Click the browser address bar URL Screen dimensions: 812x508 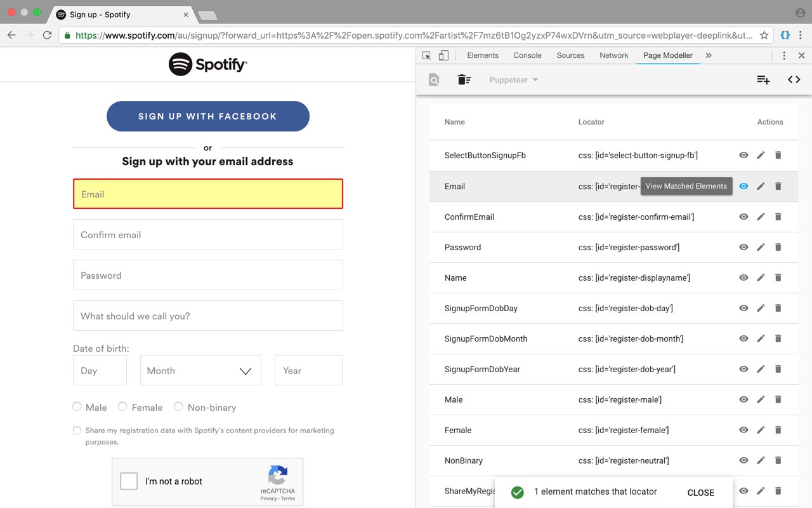(x=414, y=36)
